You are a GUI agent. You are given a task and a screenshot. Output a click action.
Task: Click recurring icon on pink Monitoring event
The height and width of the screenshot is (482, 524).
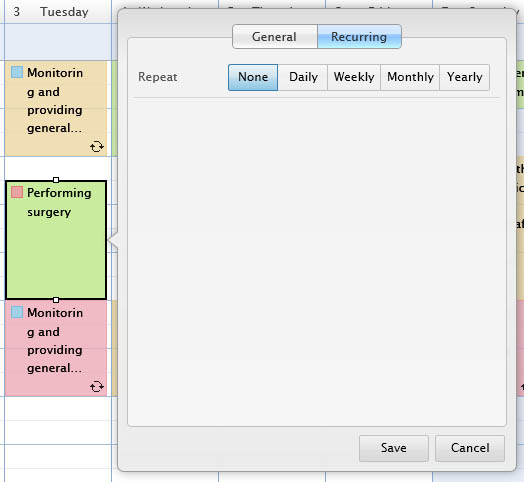click(x=97, y=386)
